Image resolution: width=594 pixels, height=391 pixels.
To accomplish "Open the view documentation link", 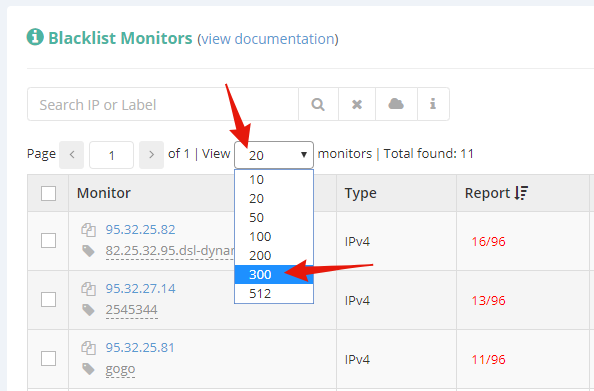I will 267,39.
